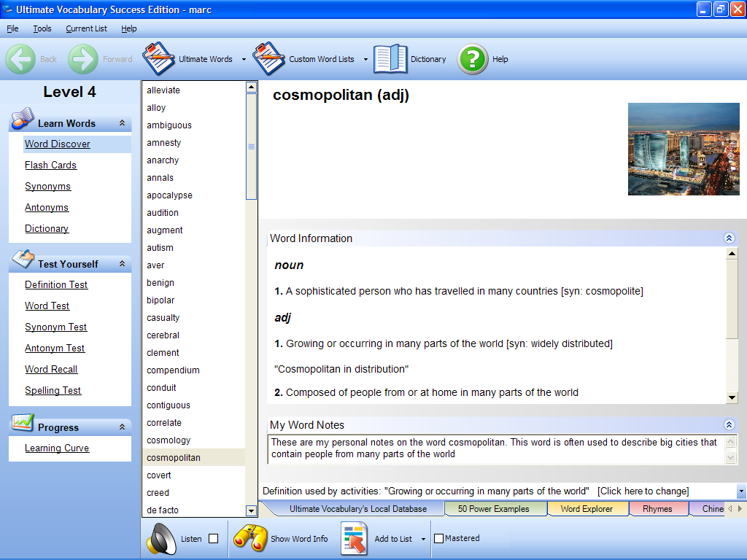Open Flash Cards link
This screenshot has width=747, height=560.
51,165
